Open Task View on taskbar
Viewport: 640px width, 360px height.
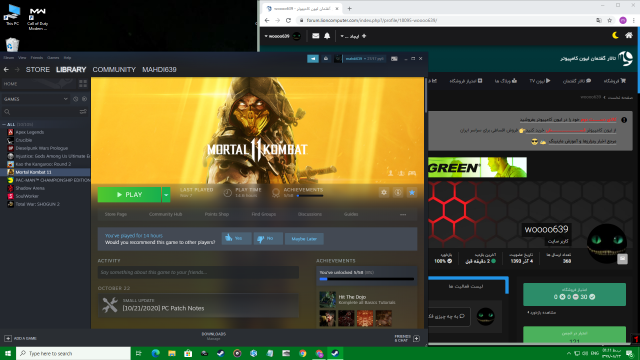[x=138, y=353]
